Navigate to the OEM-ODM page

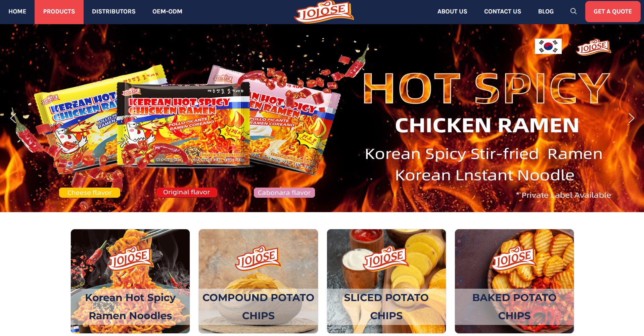click(x=167, y=12)
